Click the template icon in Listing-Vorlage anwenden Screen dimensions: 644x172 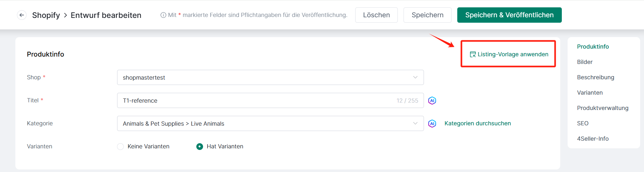point(473,54)
